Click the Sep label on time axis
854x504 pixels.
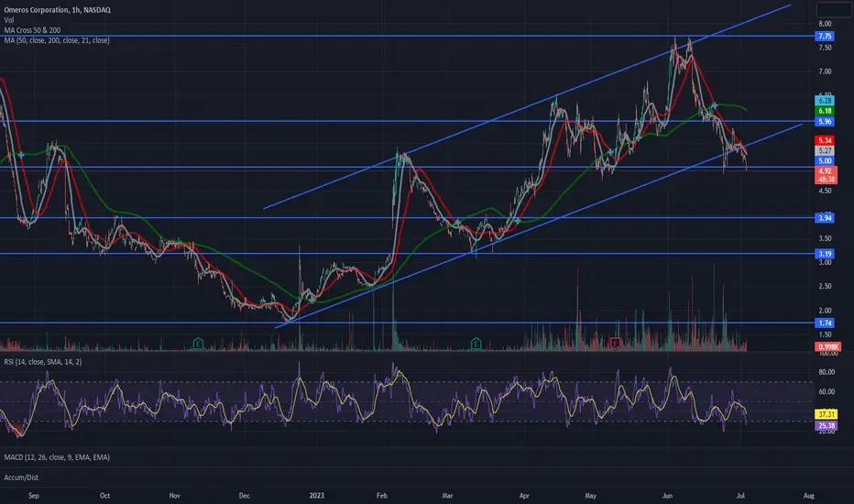(x=34, y=496)
